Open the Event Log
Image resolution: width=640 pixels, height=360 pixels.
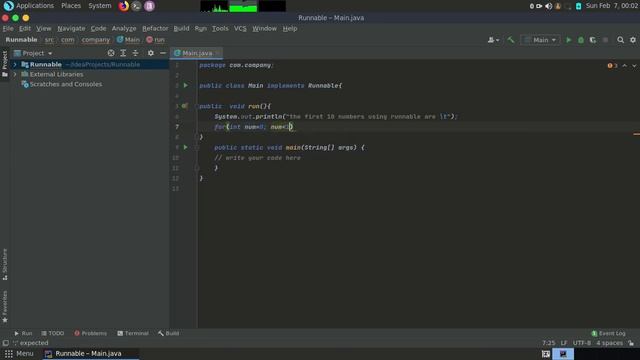pyautogui.click(x=608, y=333)
